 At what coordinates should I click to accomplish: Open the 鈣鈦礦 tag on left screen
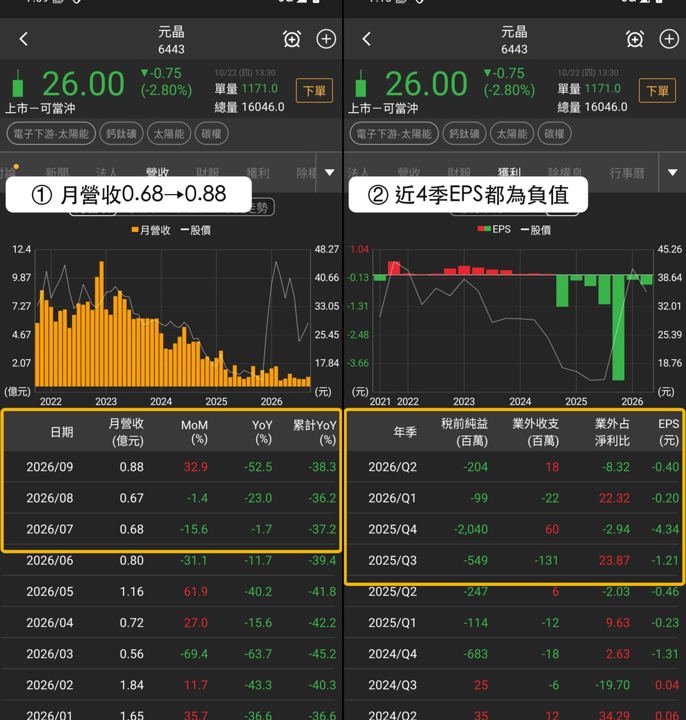(121, 134)
